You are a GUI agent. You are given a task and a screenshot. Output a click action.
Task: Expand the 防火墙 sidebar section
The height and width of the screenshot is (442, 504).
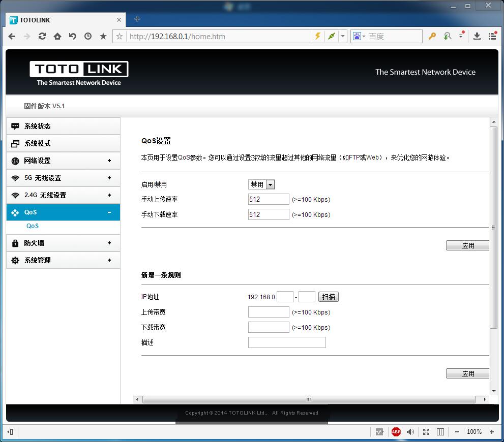pos(64,243)
